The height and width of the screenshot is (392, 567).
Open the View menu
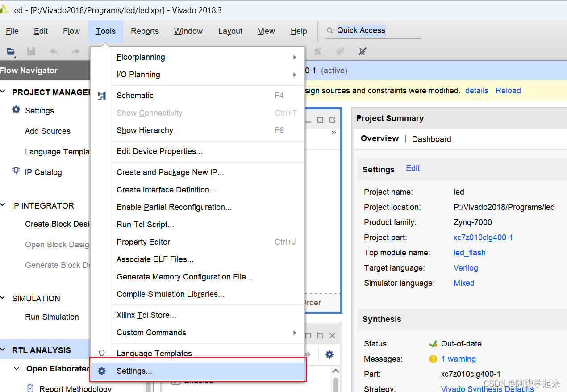(x=267, y=31)
